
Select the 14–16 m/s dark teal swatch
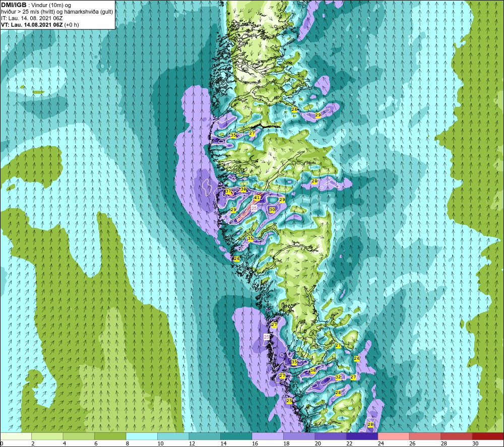[x=236, y=436]
